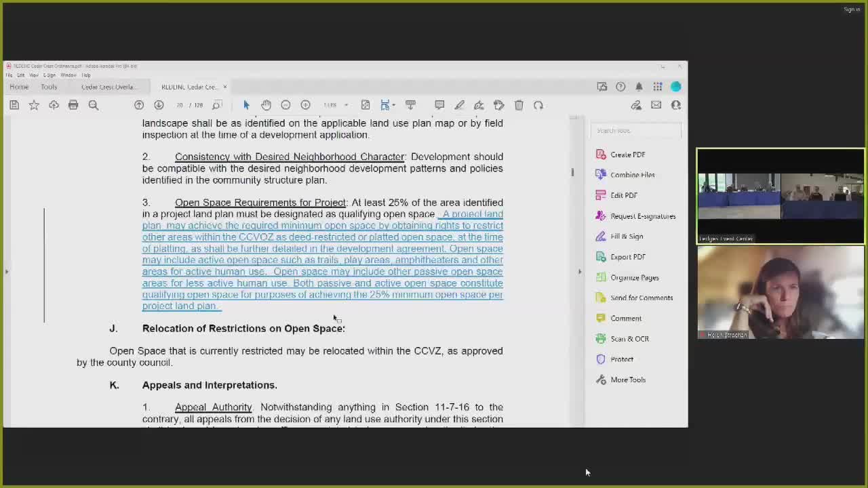Click the Highlight pen tool icon
Screen dimensions: 868x488
(459, 105)
